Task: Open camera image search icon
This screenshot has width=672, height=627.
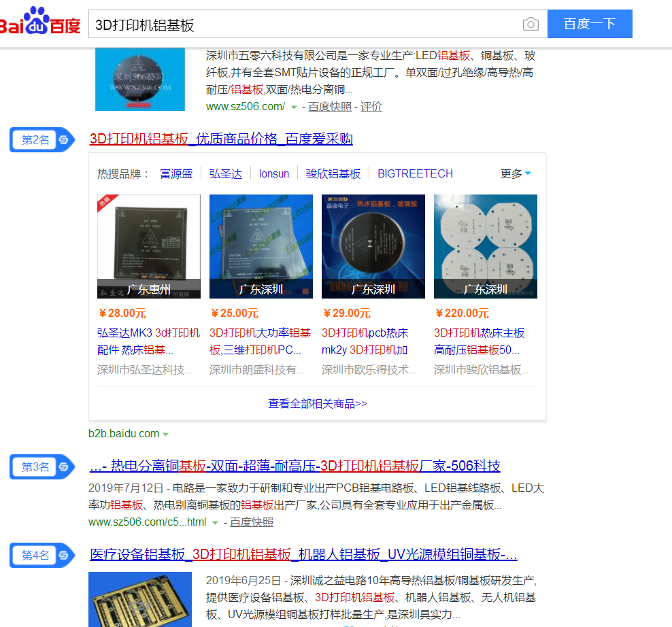Action: pyautogui.click(x=531, y=24)
